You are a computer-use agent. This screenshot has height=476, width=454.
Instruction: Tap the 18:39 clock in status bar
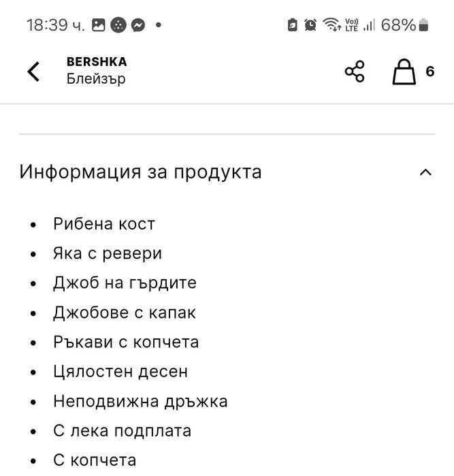pos(55,26)
